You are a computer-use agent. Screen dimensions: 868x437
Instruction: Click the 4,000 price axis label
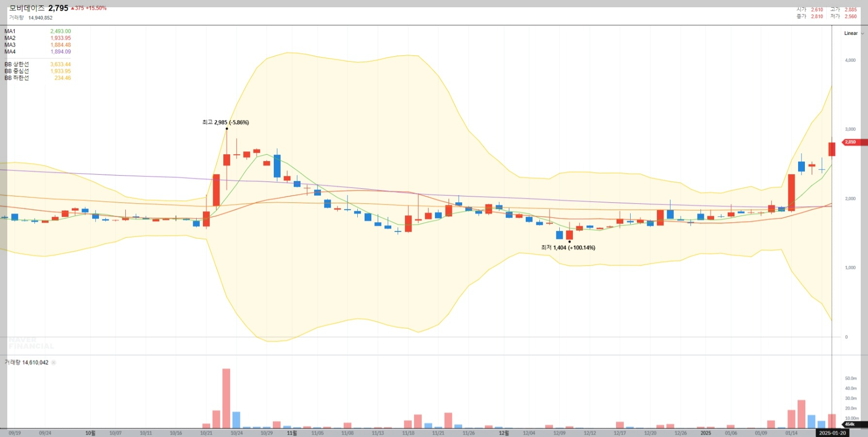click(851, 60)
